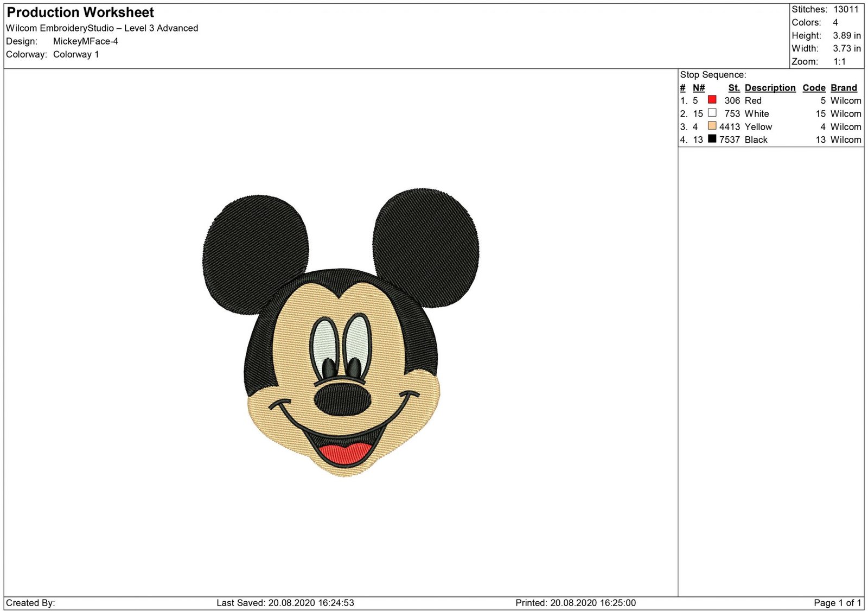This screenshot has height=611, width=868.
Task: Select the White color swatch
Action: coord(711,113)
